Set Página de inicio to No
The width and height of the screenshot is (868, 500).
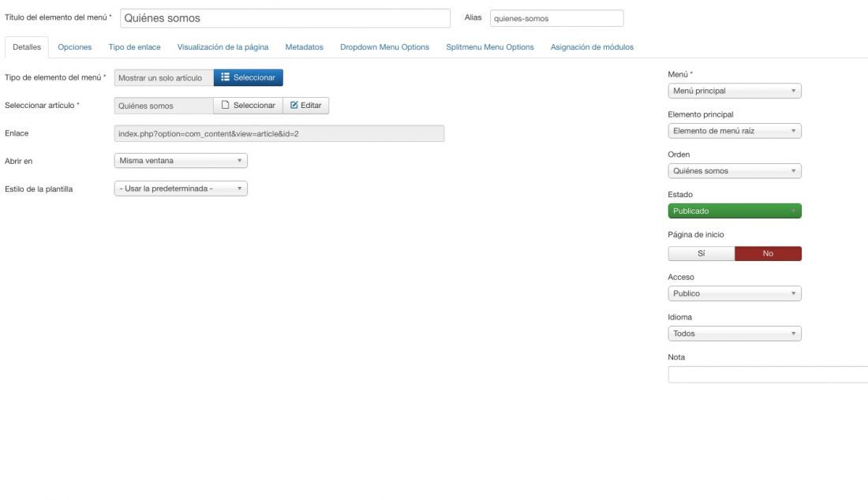[768, 253]
